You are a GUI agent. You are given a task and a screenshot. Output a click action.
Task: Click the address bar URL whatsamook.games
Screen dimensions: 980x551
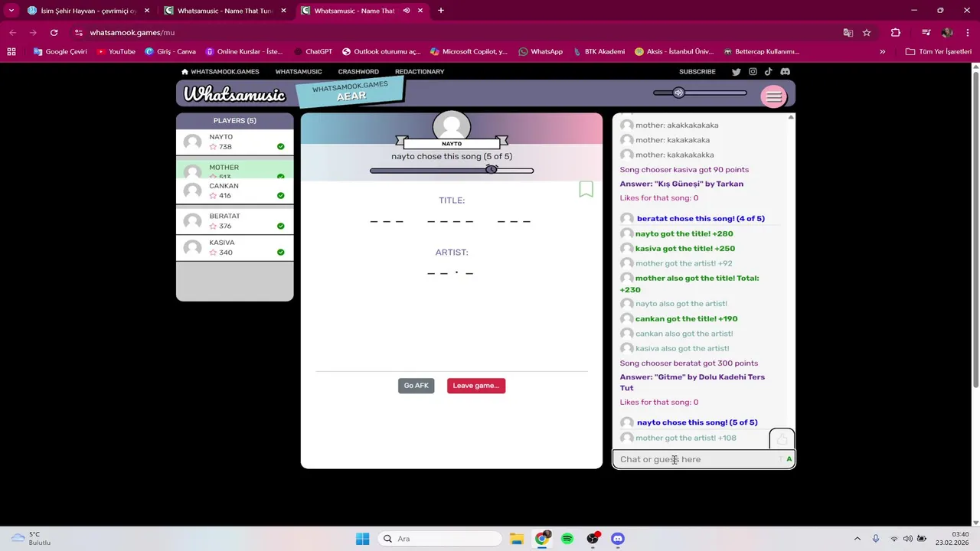click(132, 33)
